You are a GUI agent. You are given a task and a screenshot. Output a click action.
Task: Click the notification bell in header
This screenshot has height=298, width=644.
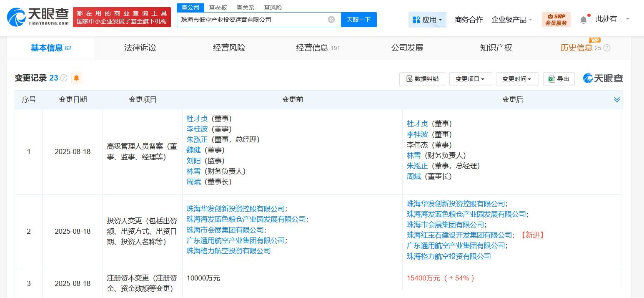tap(584, 20)
